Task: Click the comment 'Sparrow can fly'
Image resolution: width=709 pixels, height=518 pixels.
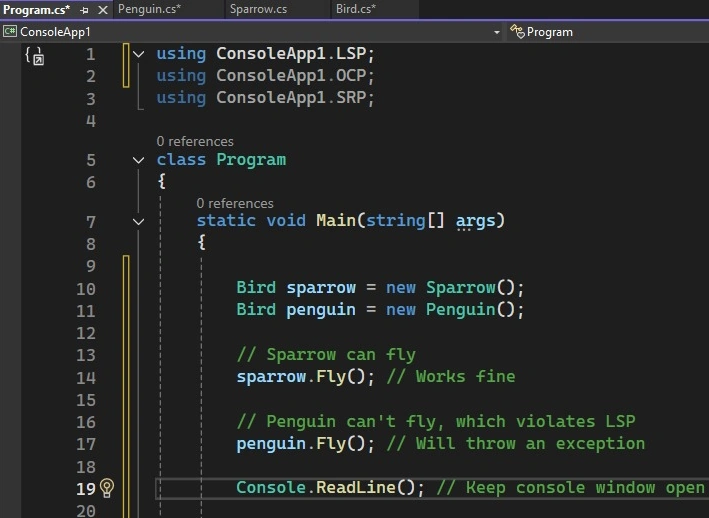Action: (x=326, y=355)
